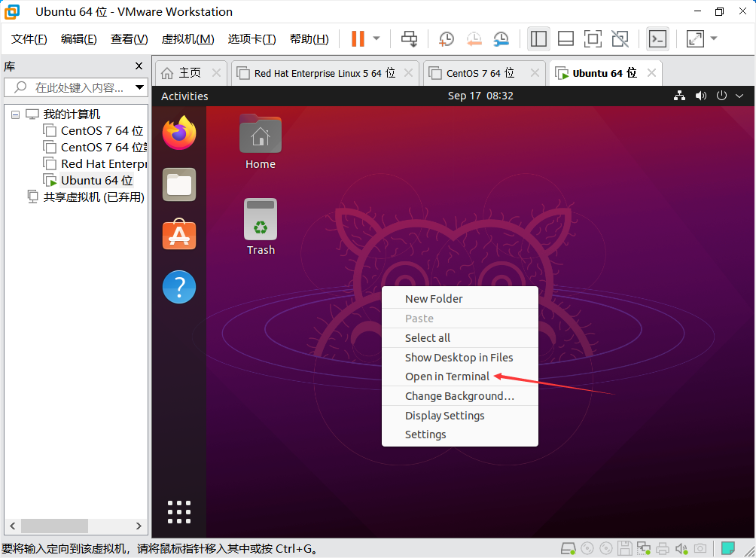This screenshot has height=558, width=756.
Task: Click library scrollbar left arrow
Action: click(x=13, y=526)
